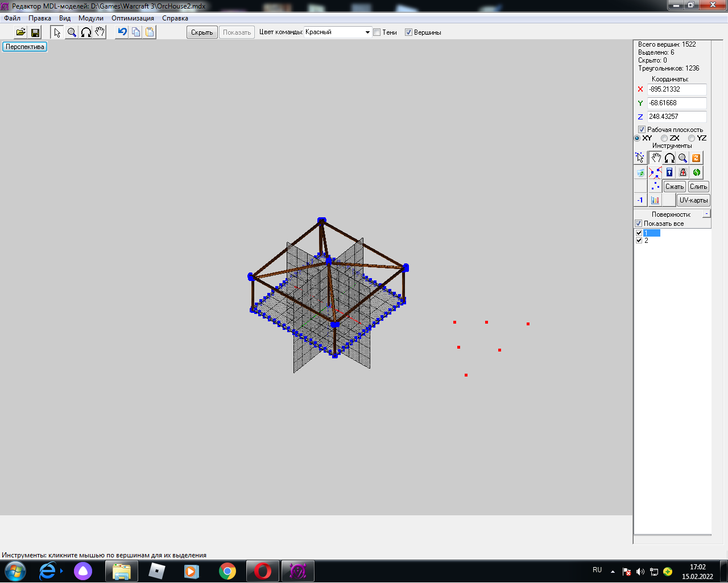The height and width of the screenshot is (583, 728).
Task: Enable the Тени checkbox
Action: [377, 32]
